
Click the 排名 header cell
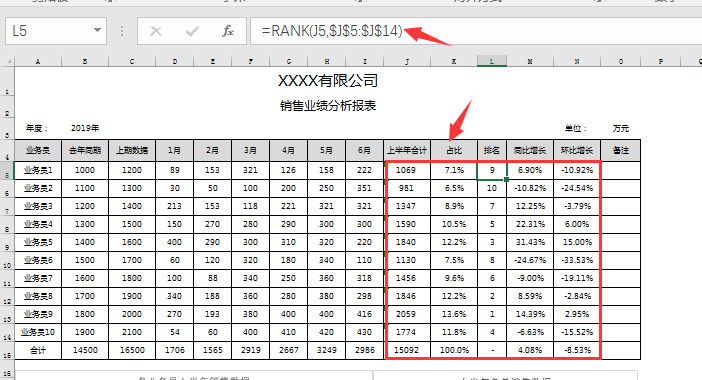pos(492,150)
